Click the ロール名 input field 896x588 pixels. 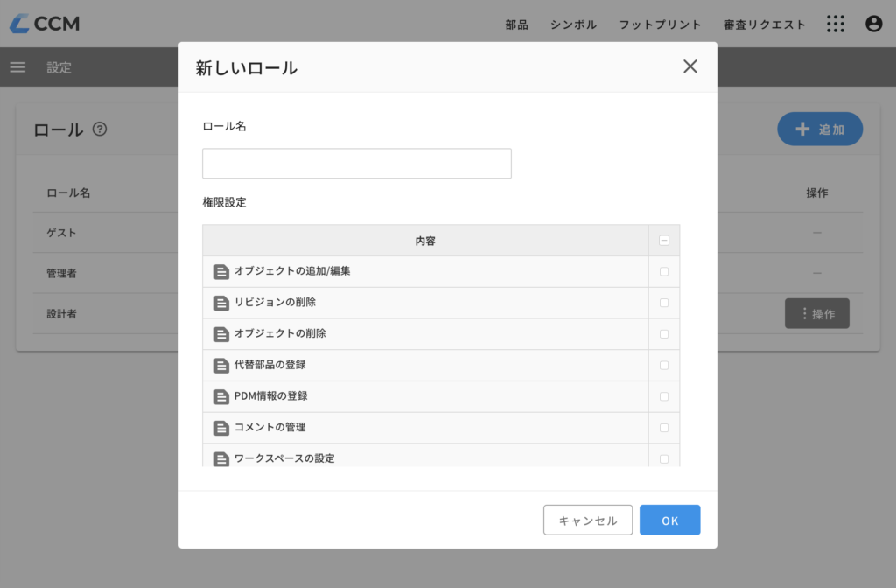[x=356, y=163]
